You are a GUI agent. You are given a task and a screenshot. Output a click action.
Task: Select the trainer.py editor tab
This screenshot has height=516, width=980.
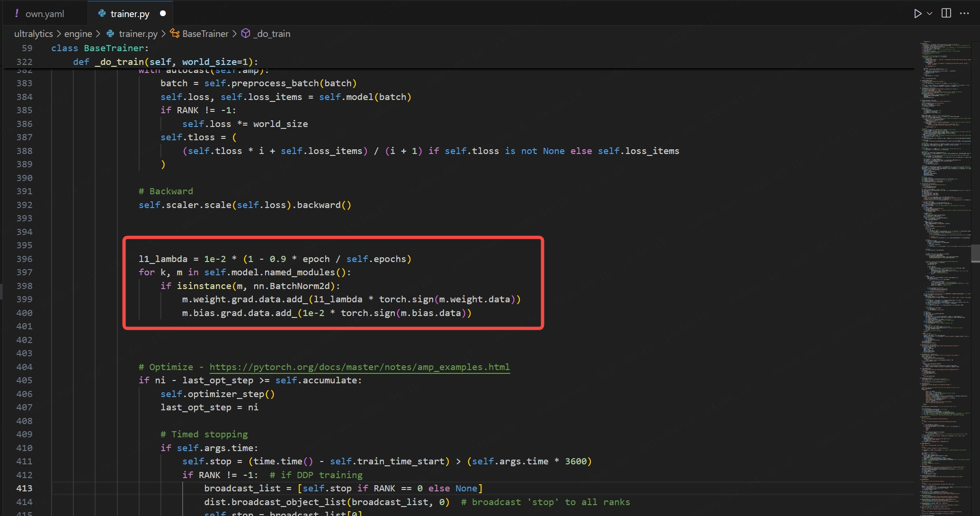130,14
